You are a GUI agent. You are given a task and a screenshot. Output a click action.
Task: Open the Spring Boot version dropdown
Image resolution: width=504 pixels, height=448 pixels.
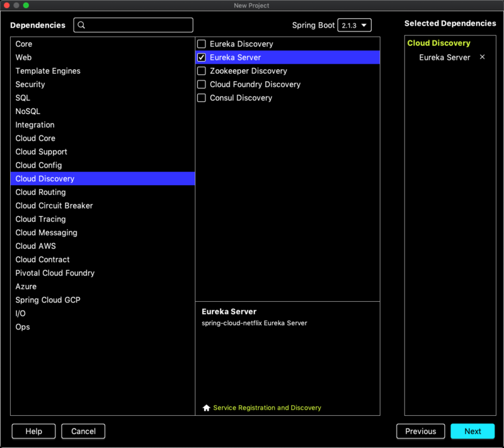(x=355, y=25)
